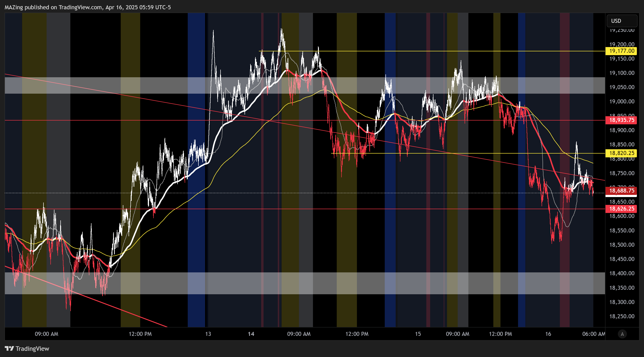The height and width of the screenshot is (357, 644).
Task: Click the MAZing published header text
Action: [87, 7]
